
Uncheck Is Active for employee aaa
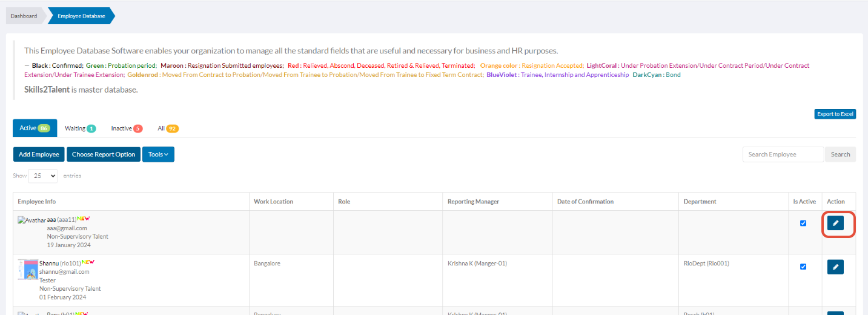803,223
